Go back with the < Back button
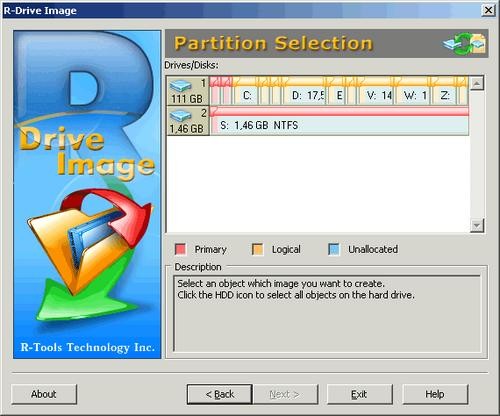The height and width of the screenshot is (416, 500). pyautogui.click(x=219, y=394)
